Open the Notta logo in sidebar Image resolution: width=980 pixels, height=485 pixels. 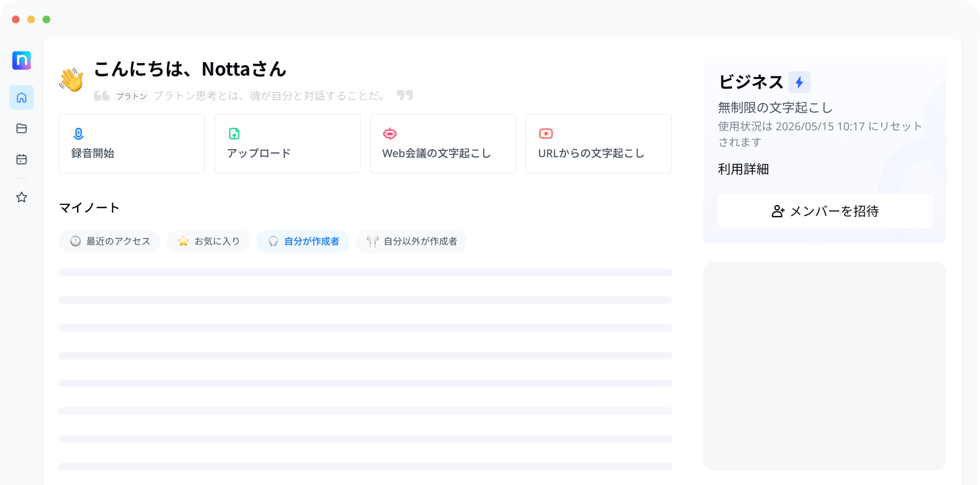click(21, 61)
